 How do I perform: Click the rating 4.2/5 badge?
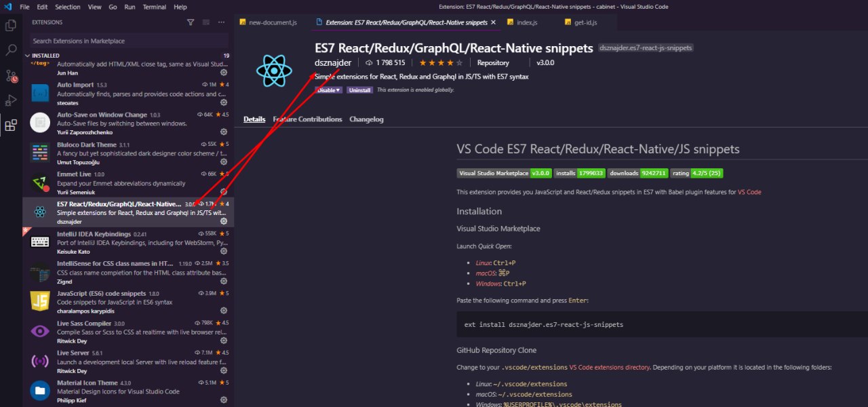(x=696, y=173)
